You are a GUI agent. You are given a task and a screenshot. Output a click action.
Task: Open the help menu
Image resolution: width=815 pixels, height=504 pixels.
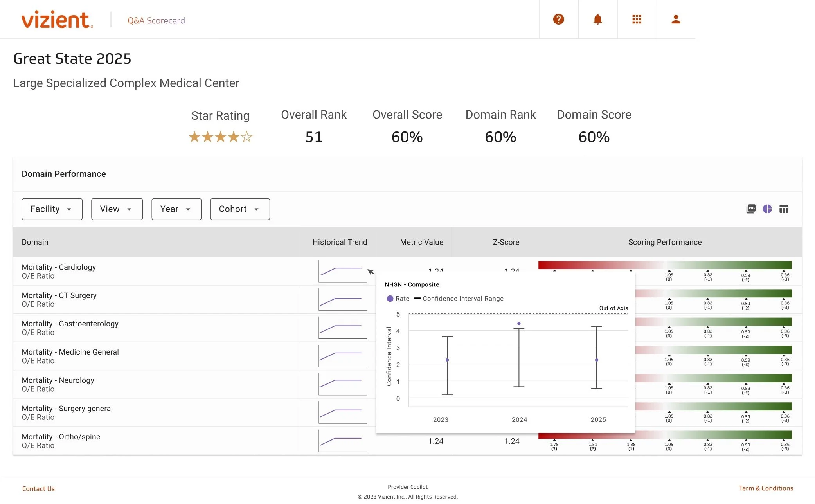click(x=558, y=19)
